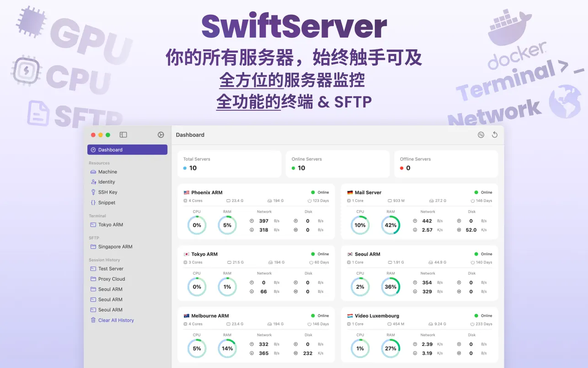The width and height of the screenshot is (588, 368).
Task: Click the circular settings icon in the toolbar
Action: pos(160,135)
